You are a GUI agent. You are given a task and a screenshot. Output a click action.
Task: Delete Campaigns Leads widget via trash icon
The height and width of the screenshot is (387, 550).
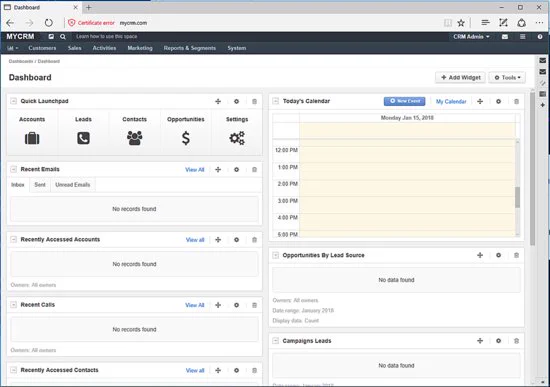click(x=516, y=341)
